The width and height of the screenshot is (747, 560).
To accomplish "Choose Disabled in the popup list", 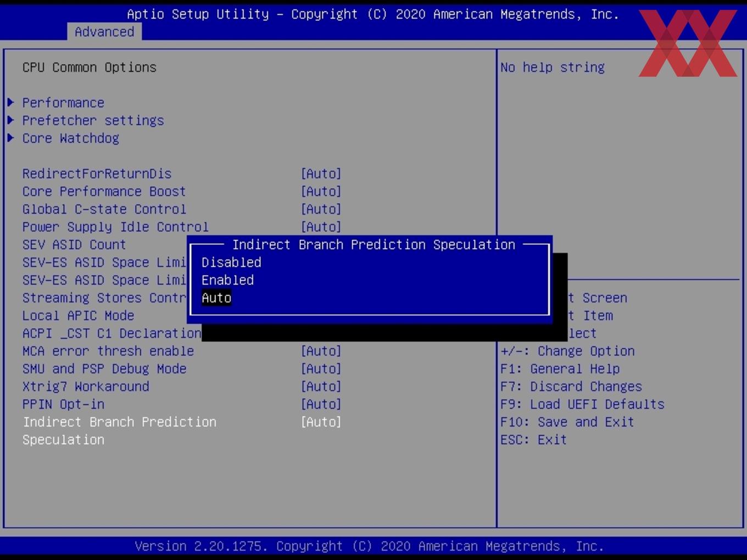I will pyautogui.click(x=231, y=262).
